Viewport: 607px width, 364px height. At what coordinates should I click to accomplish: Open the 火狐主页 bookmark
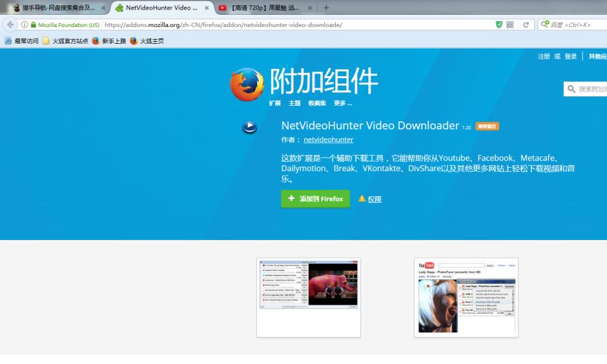click(x=147, y=41)
